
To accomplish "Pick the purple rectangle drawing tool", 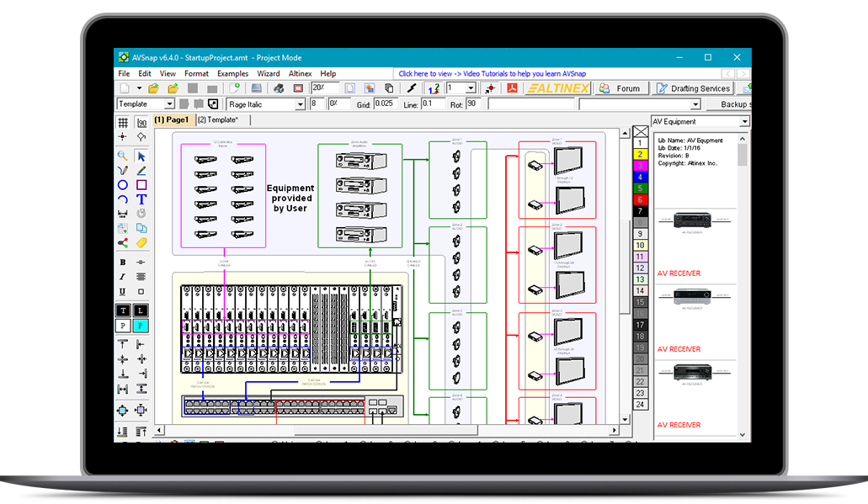I will click(x=141, y=185).
